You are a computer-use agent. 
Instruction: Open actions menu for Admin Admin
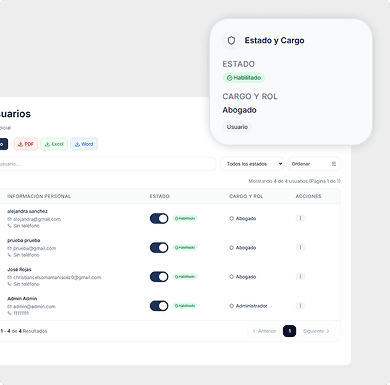tap(300, 306)
